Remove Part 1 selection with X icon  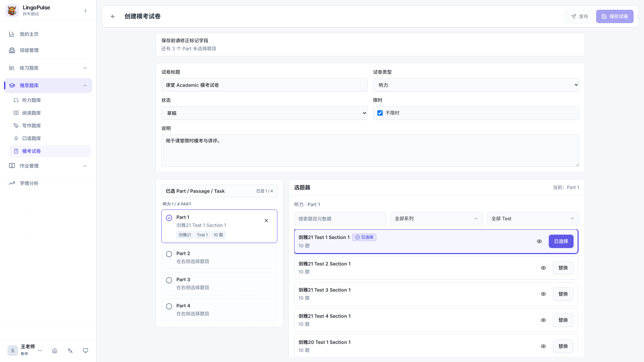[266, 221]
